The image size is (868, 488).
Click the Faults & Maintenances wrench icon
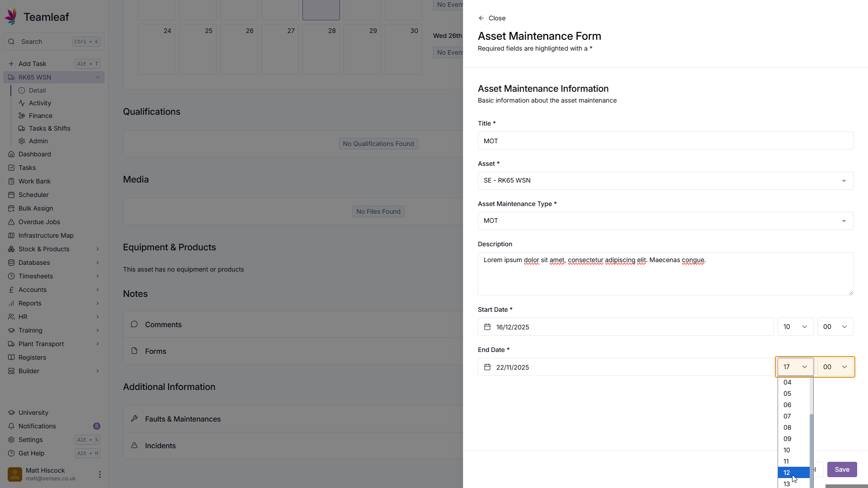(134, 419)
